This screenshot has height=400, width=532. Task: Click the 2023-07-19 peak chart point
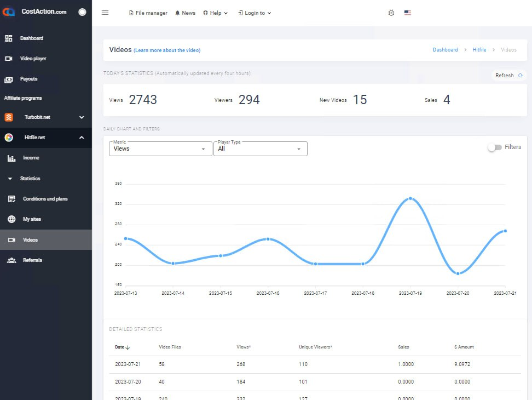click(x=410, y=198)
